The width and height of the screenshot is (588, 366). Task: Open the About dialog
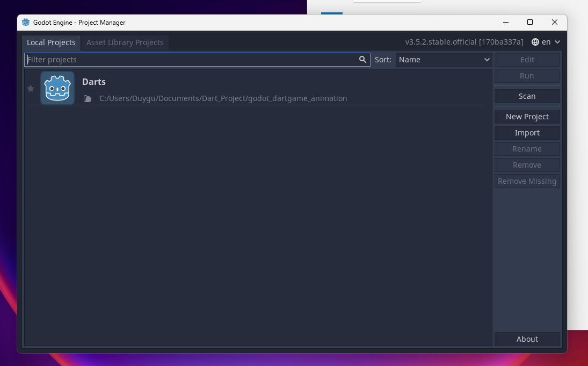point(527,339)
